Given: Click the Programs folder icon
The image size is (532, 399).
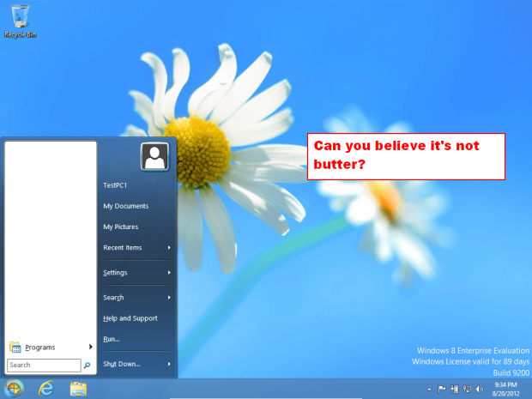Looking at the screenshot, I should click(x=15, y=348).
